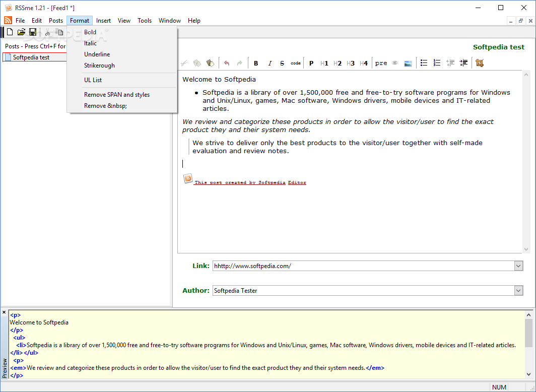Click the Copy icon in main toolbar

60,32
